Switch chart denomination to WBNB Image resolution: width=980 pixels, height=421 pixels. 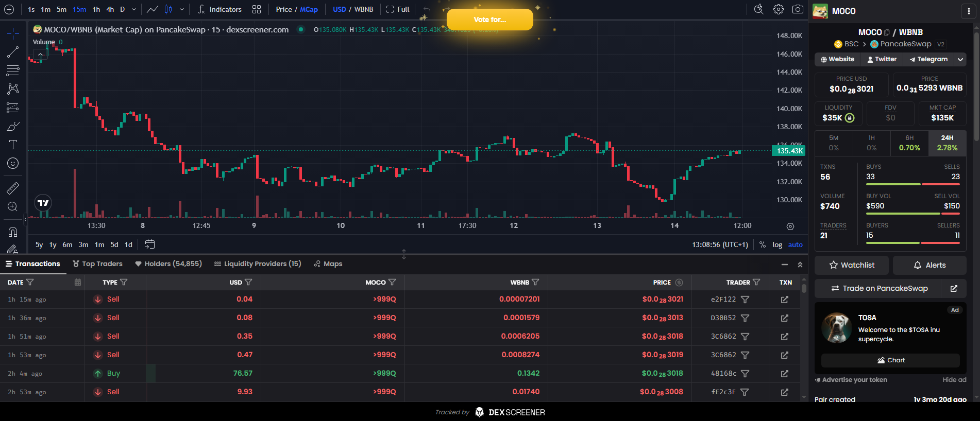pos(364,9)
